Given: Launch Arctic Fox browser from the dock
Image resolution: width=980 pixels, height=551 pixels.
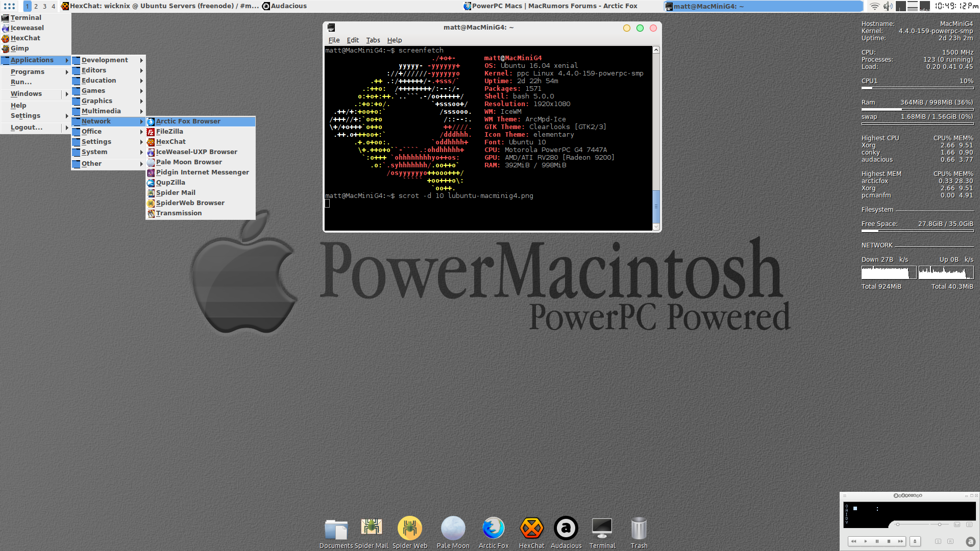Looking at the screenshot, I should pos(493,529).
